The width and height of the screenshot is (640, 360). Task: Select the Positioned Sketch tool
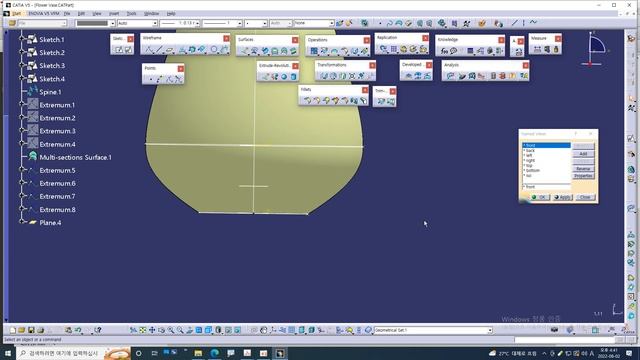128,50
